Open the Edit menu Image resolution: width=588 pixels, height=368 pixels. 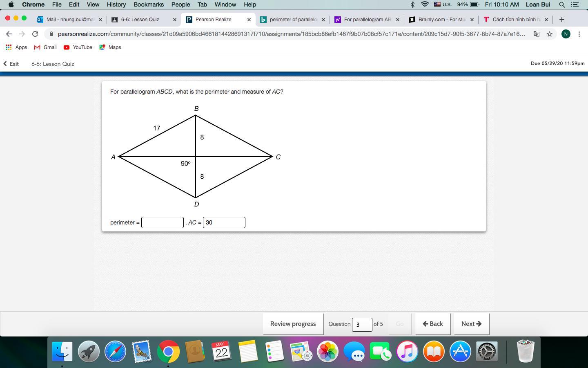[x=74, y=4]
